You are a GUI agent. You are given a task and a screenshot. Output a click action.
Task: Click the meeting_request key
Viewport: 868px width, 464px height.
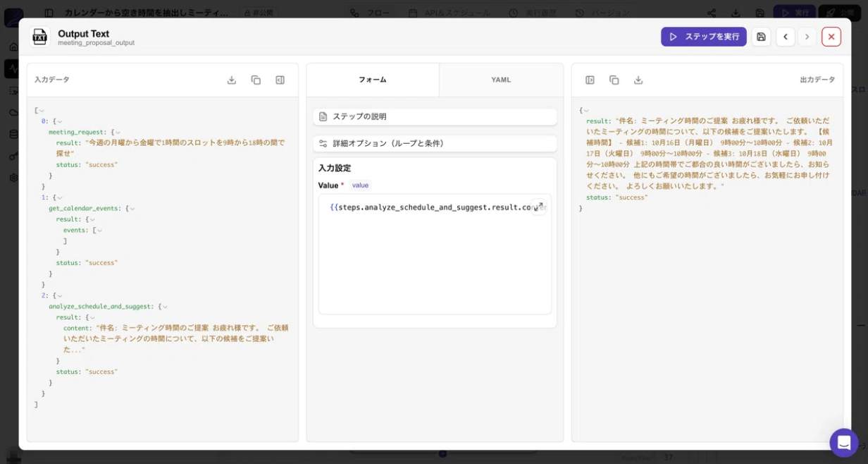[x=77, y=132]
